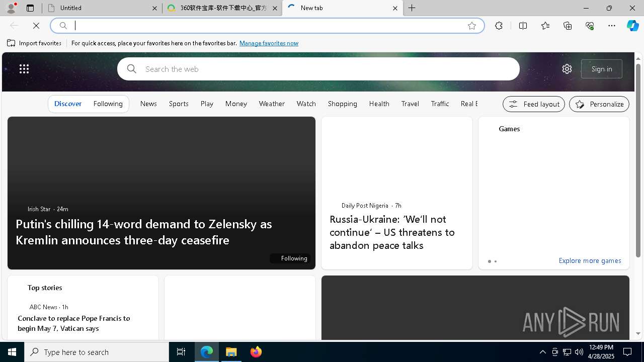Open the Watch category
644x362 pixels.
(306, 104)
